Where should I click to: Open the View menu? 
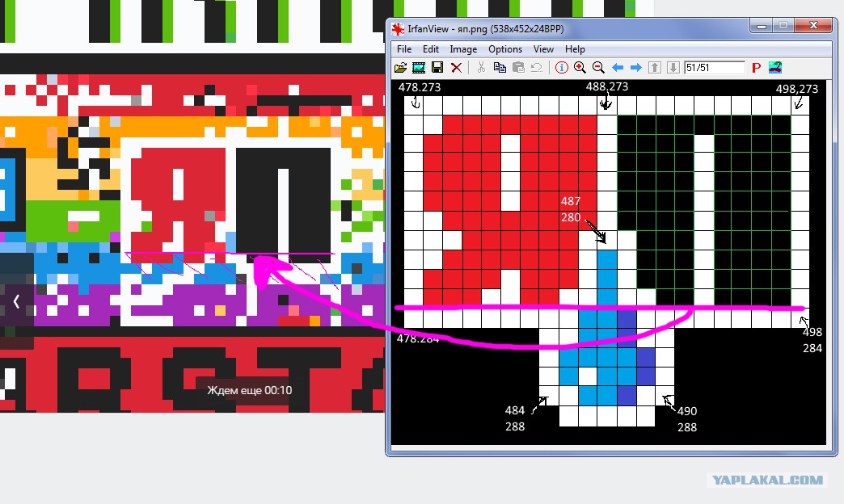tap(543, 49)
